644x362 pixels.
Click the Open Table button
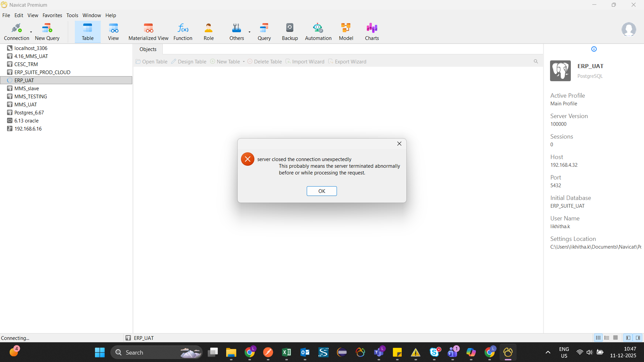pyautogui.click(x=152, y=62)
